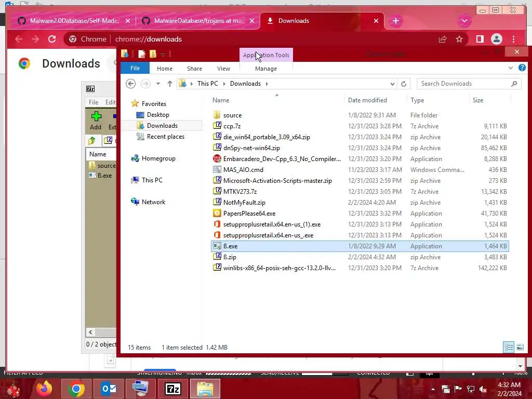The image size is (532, 399).
Task: Open recent locations dropdown arrow
Action: [158, 84]
